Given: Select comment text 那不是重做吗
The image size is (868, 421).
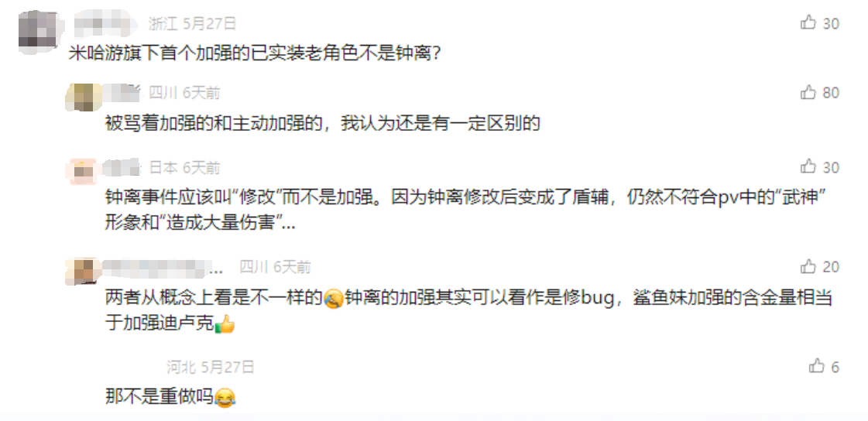Looking at the screenshot, I should point(160,396).
